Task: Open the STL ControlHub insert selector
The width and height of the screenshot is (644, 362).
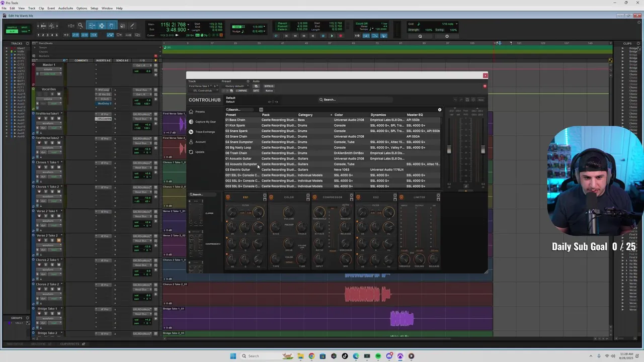Action: click(203, 90)
